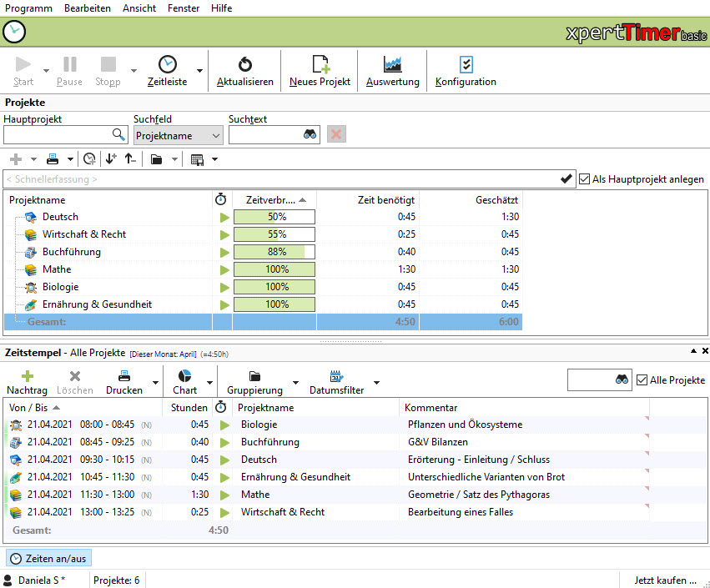Viewport: 710px width, 588px height.
Task: Open the Zeitleiste dropdown arrow
Action: point(199,71)
